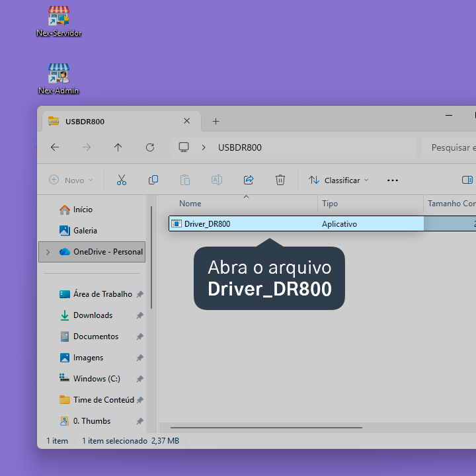
Task: Click the Driver_DR800 application icon
Action: click(177, 224)
